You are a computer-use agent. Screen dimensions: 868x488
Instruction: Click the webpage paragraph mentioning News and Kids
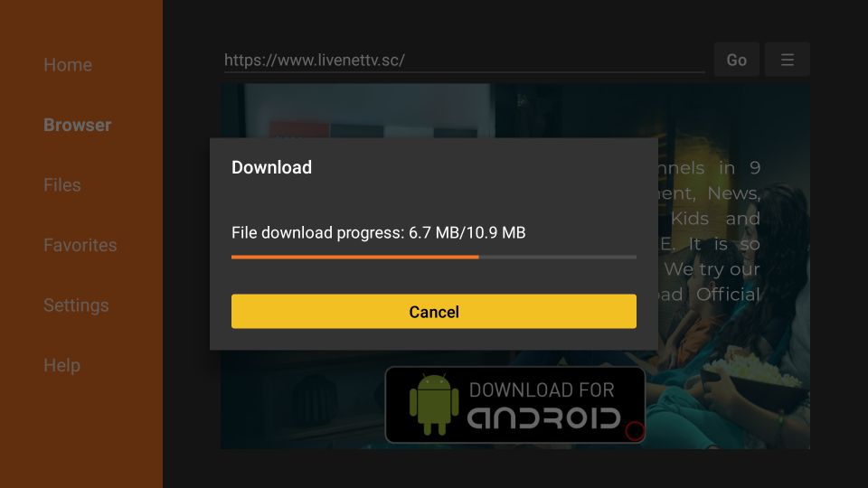(710, 230)
